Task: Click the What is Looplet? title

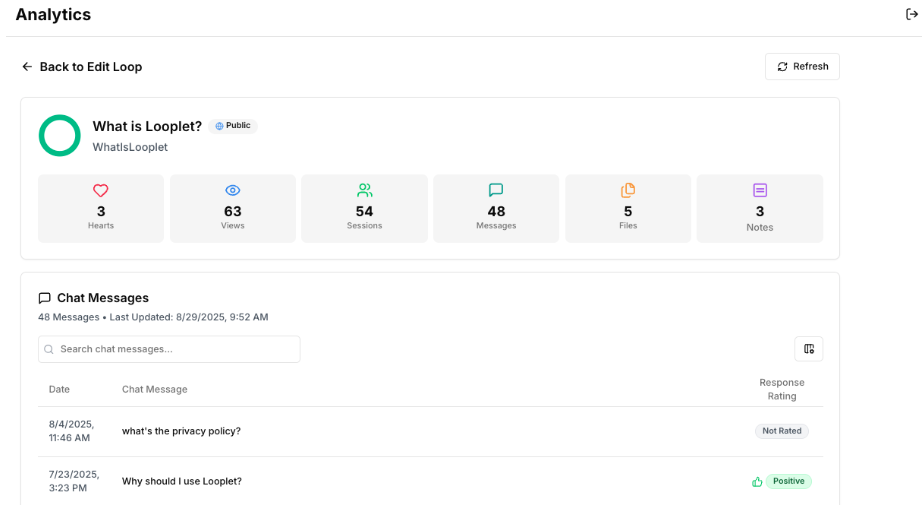Action: point(147,126)
